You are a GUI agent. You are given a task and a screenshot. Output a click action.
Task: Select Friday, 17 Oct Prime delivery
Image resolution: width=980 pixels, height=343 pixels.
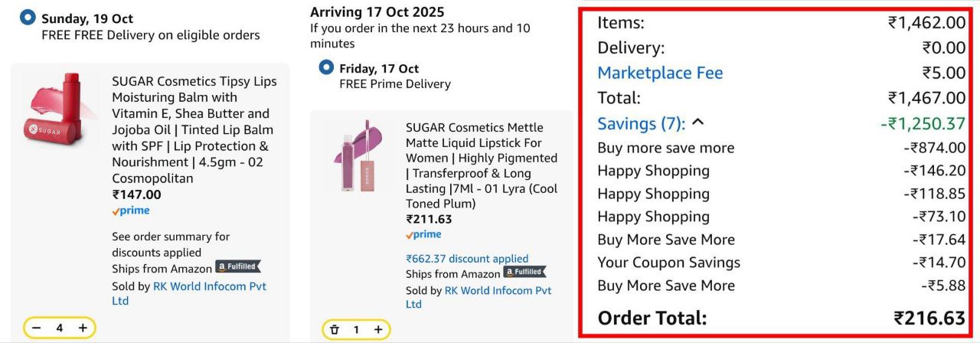click(326, 67)
